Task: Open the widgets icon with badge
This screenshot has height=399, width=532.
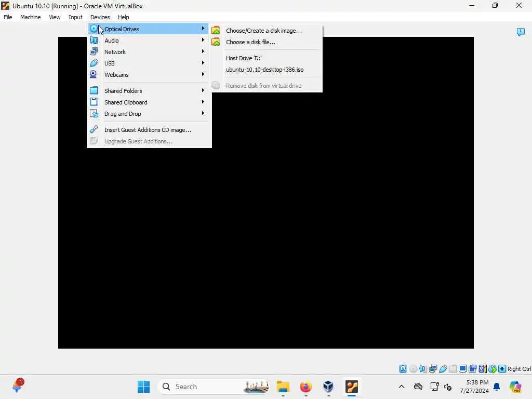Action: tap(18, 386)
